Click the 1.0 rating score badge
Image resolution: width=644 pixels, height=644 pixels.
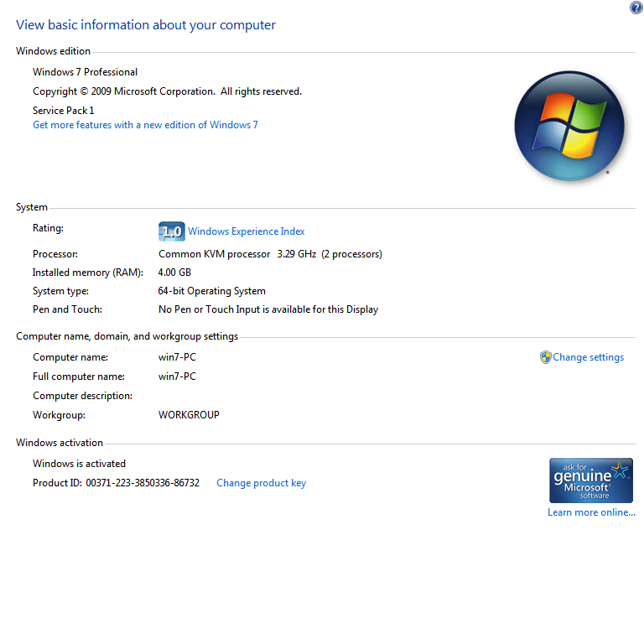point(171,231)
